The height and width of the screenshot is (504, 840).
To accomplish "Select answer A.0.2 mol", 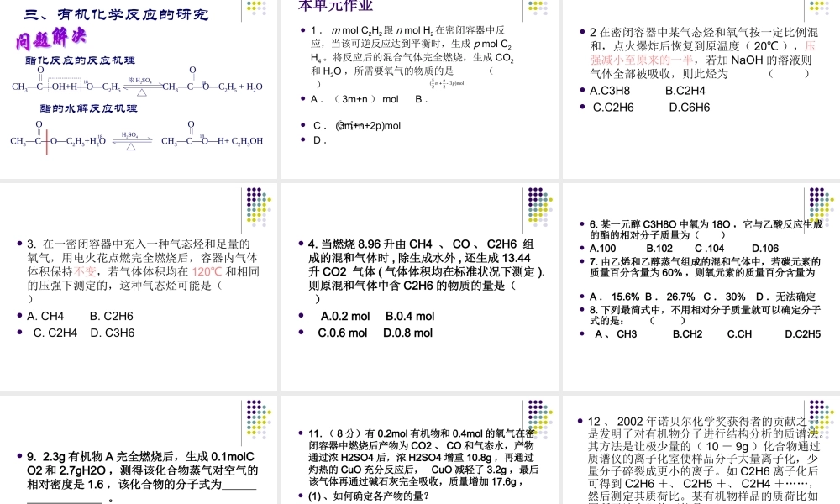I will 345,317.
